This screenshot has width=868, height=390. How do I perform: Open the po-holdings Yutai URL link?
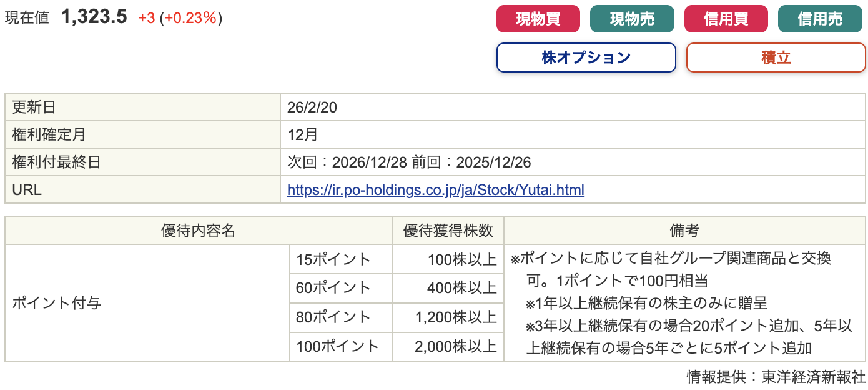(435, 190)
